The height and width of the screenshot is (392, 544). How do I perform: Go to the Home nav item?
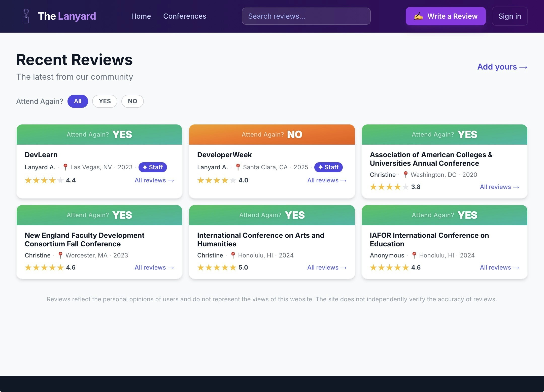coord(141,16)
